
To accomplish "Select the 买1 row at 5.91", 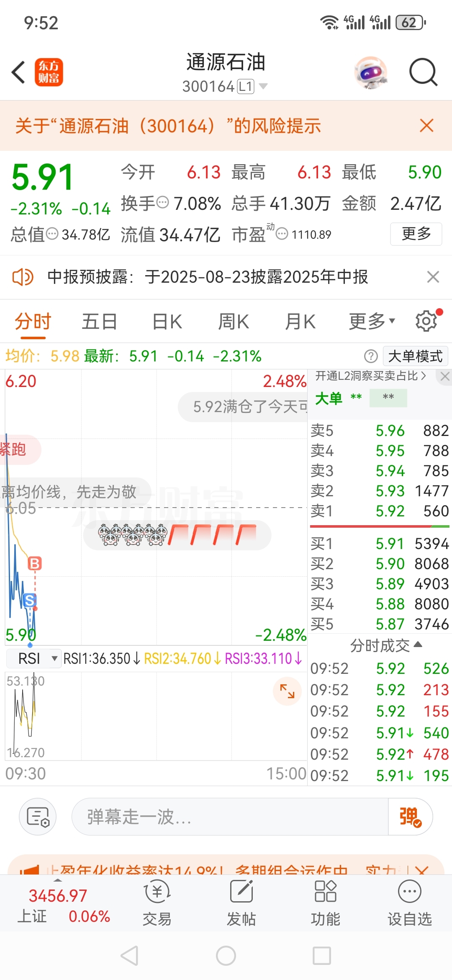I will coord(380,544).
